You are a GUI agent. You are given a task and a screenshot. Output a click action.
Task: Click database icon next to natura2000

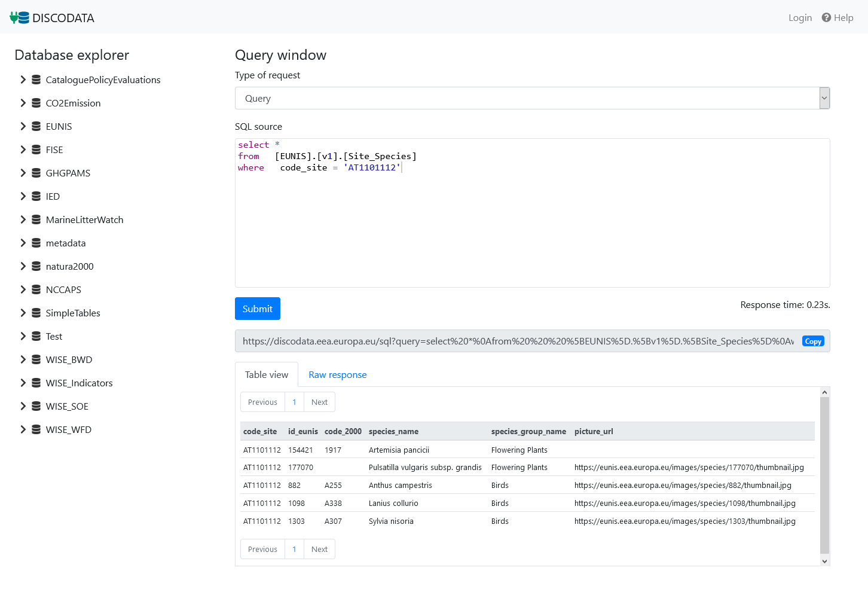[36, 266]
